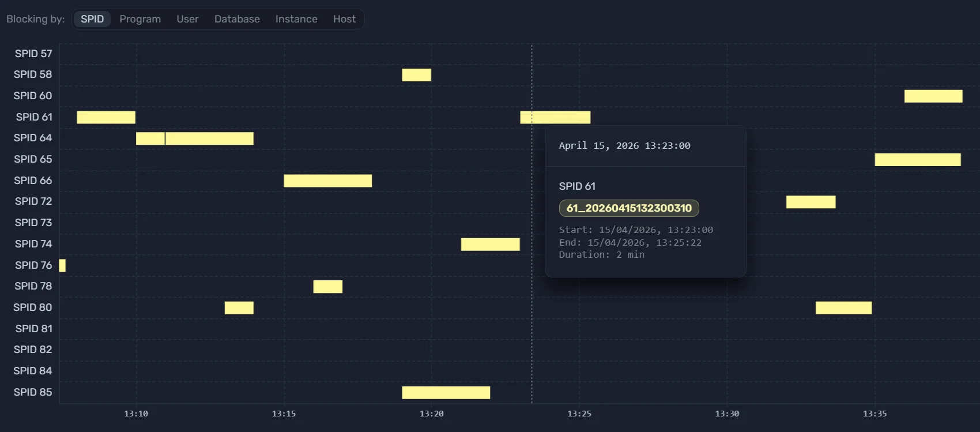The width and height of the screenshot is (980, 432).
Task: Click the SPID 60 row label
Action: coord(33,96)
